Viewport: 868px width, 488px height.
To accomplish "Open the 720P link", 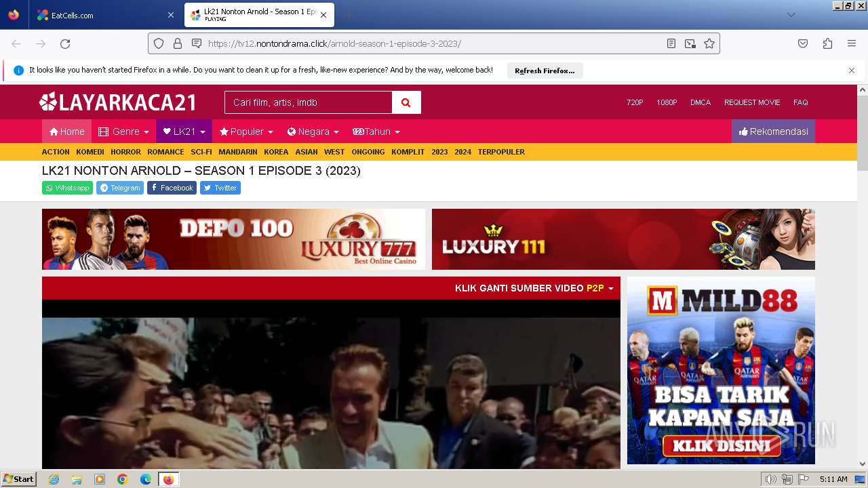I will (635, 102).
